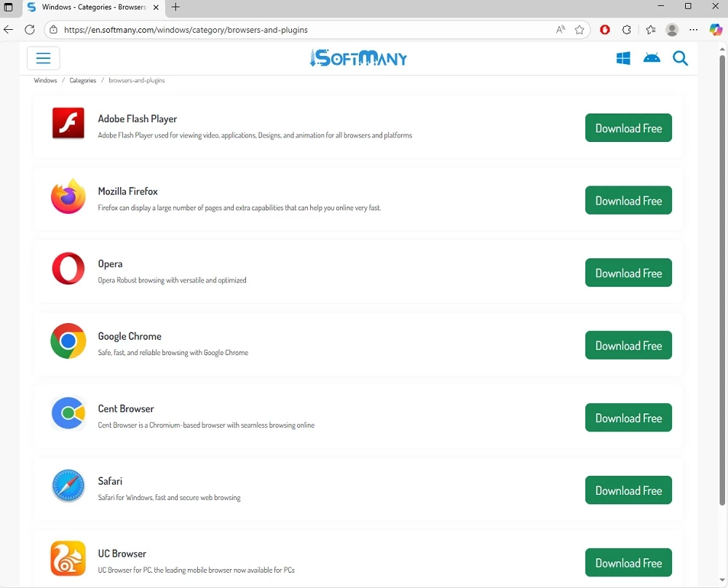The image size is (728, 588).
Task: Open the Google Chrome title link
Action: (130, 336)
